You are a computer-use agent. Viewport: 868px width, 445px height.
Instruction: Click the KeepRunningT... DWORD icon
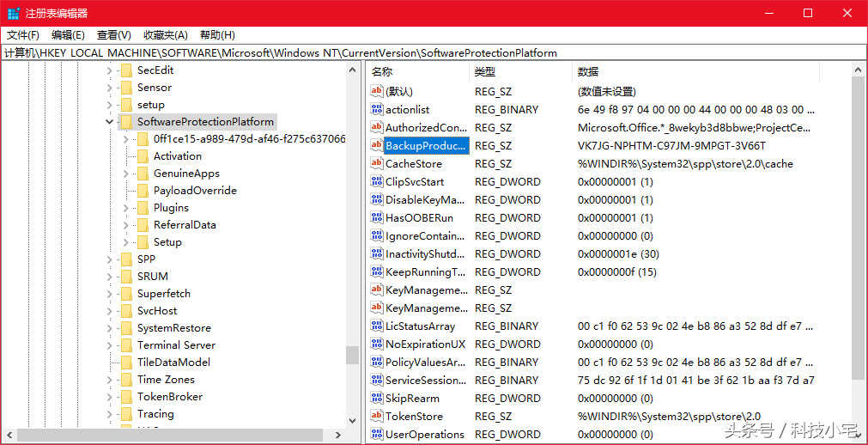click(x=377, y=271)
